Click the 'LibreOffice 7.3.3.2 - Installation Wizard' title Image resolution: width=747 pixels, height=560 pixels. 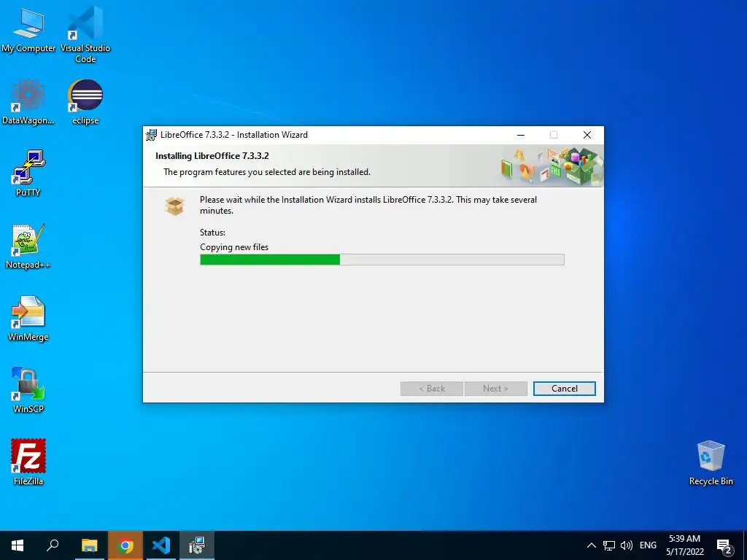pyautogui.click(x=234, y=135)
